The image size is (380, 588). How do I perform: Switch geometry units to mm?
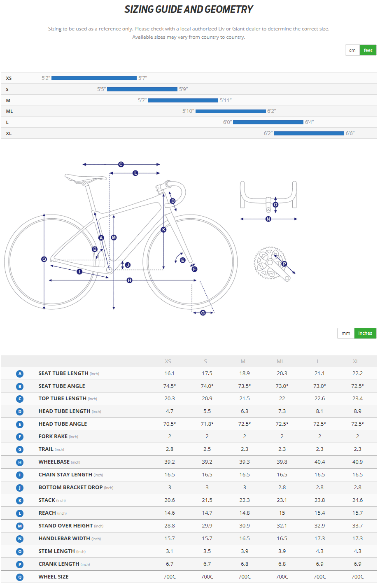tap(346, 333)
